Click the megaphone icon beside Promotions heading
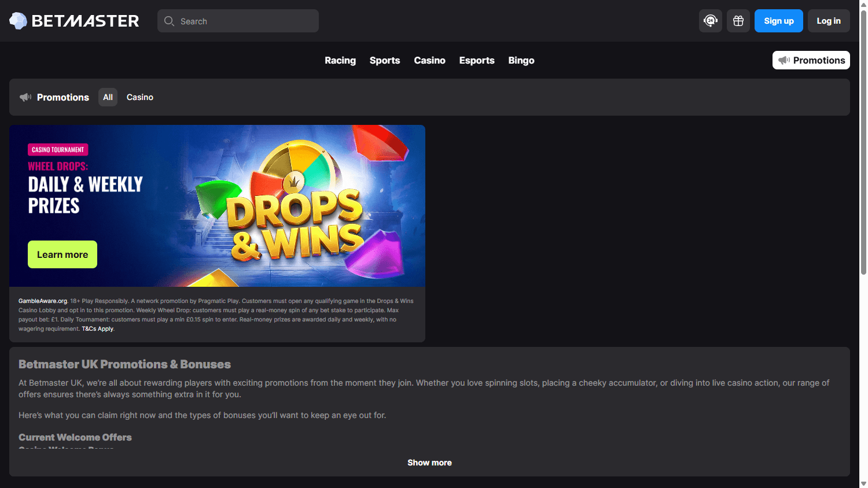 click(25, 97)
